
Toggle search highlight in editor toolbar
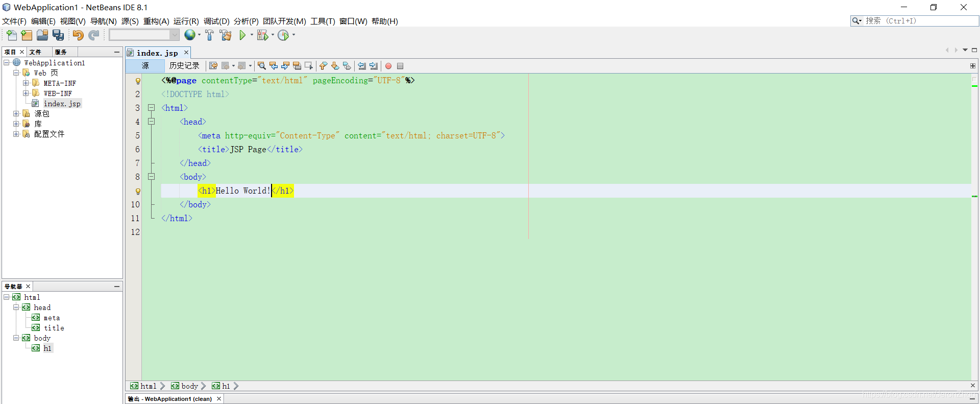pyautogui.click(x=297, y=66)
